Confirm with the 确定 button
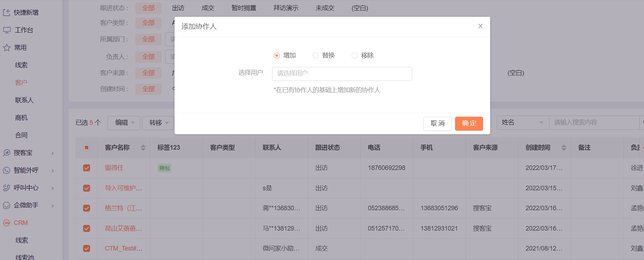The height and width of the screenshot is (260, 644). 469,123
